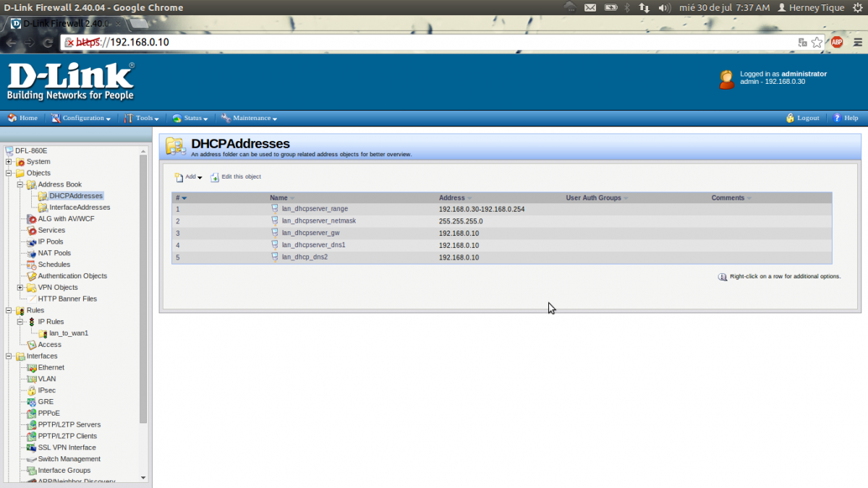
Task: Open the Configuration dropdown menu
Action: coord(80,118)
